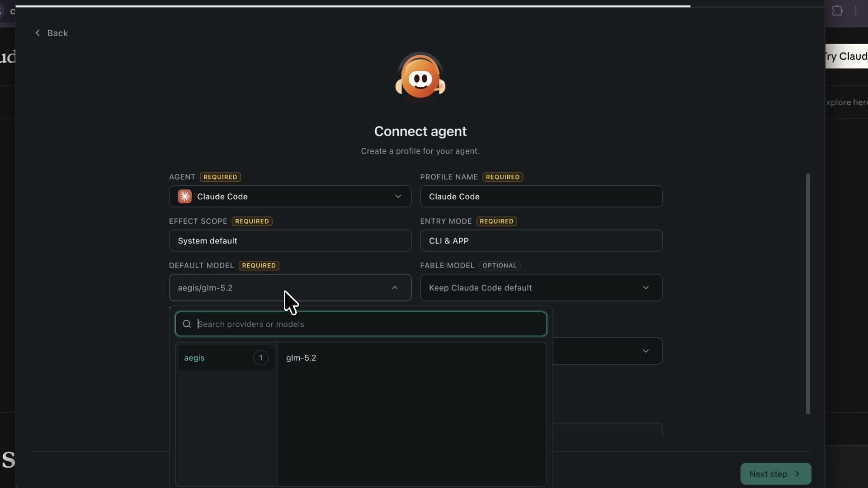Select the aegis provider in the list
Screen dimensions: 868x488
point(226,358)
